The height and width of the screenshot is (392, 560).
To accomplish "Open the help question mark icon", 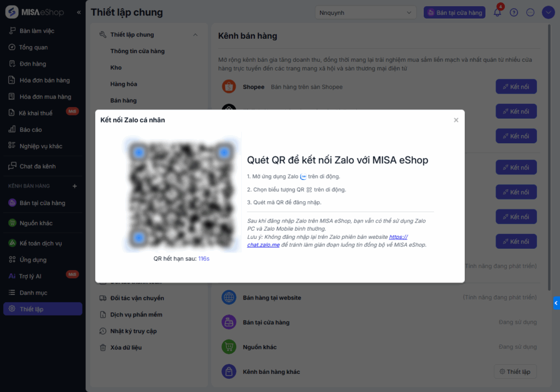I will pos(514,13).
